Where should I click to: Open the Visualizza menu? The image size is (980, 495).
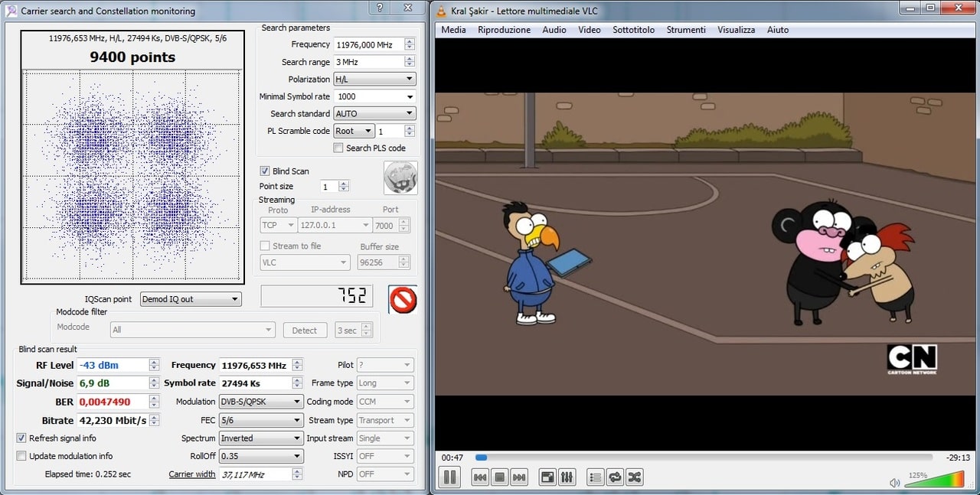click(736, 30)
